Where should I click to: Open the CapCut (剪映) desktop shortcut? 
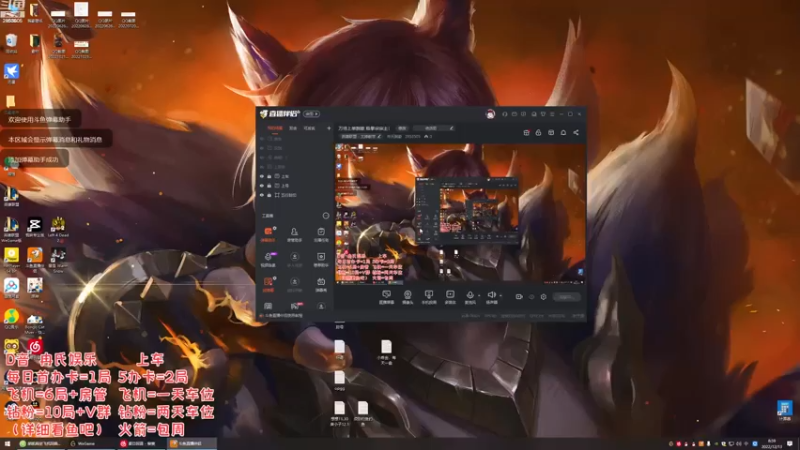click(35, 227)
